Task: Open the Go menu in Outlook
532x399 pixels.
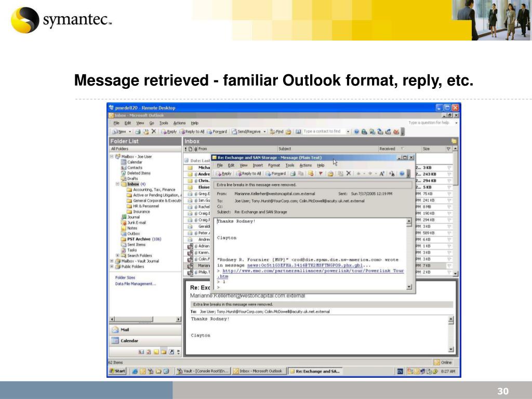Action: point(152,123)
